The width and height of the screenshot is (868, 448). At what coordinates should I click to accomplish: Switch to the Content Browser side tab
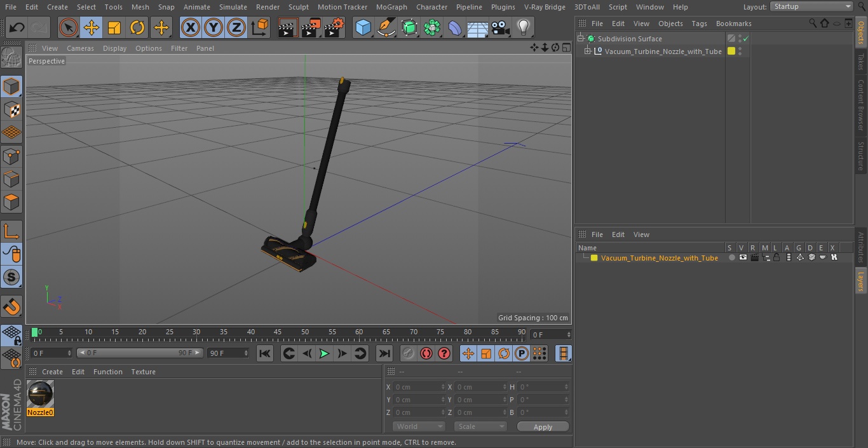pos(861,105)
